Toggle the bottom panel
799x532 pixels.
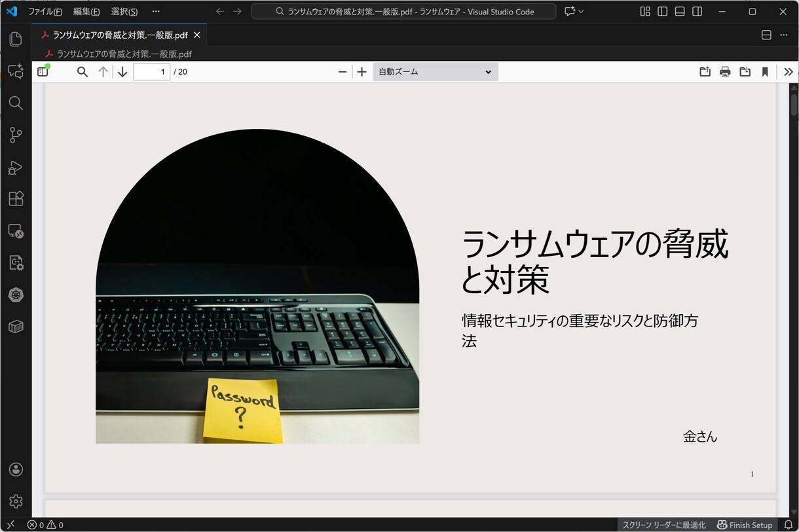coord(680,12)
